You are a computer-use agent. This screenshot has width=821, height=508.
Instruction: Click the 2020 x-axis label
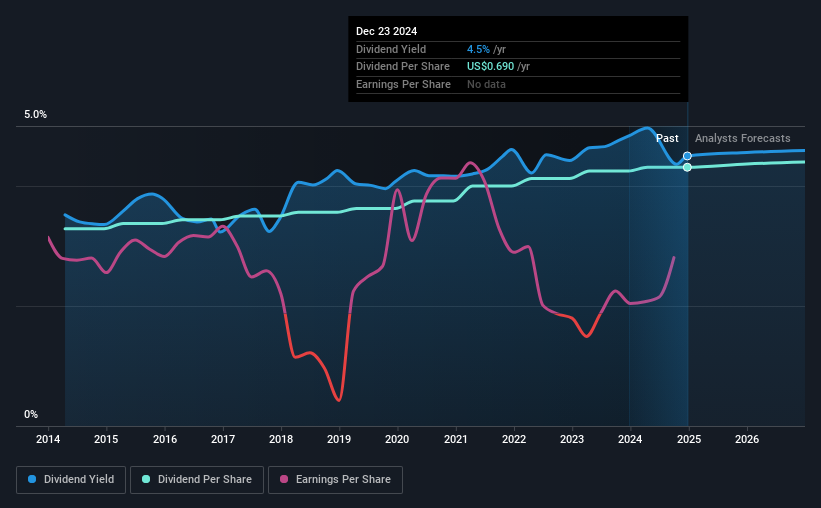click(397, 439)
